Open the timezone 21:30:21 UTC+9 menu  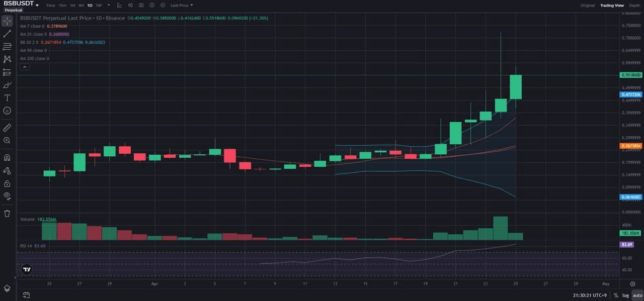click(x=590, y=295)
